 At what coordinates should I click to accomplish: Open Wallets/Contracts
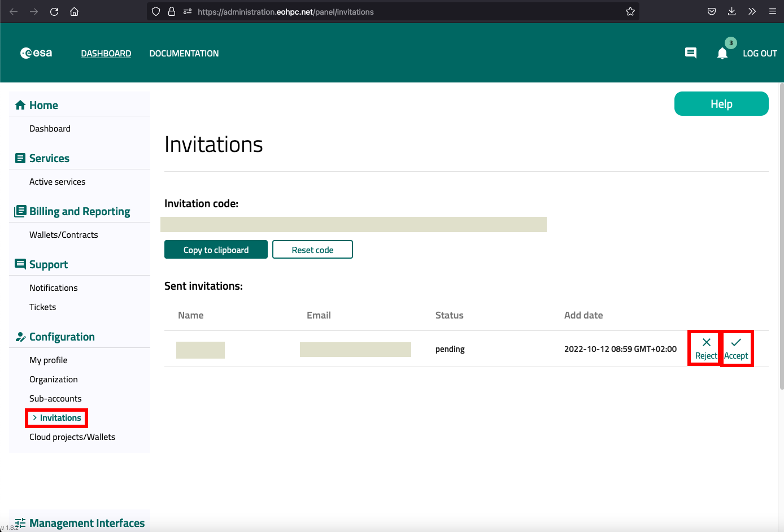click(64, 235)
